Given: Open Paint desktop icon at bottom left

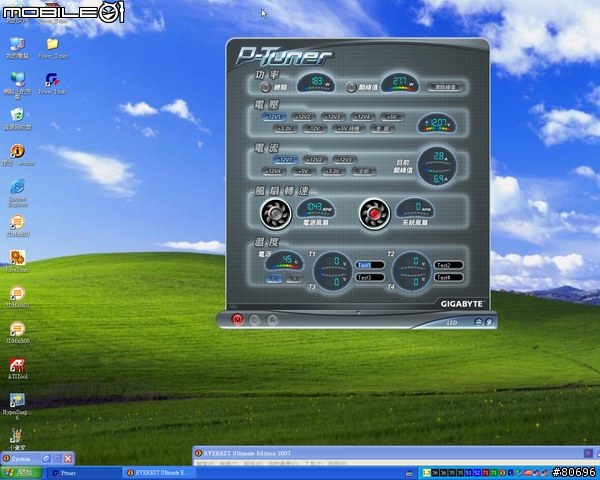Looking at the screenshot, I should (17, 439).
